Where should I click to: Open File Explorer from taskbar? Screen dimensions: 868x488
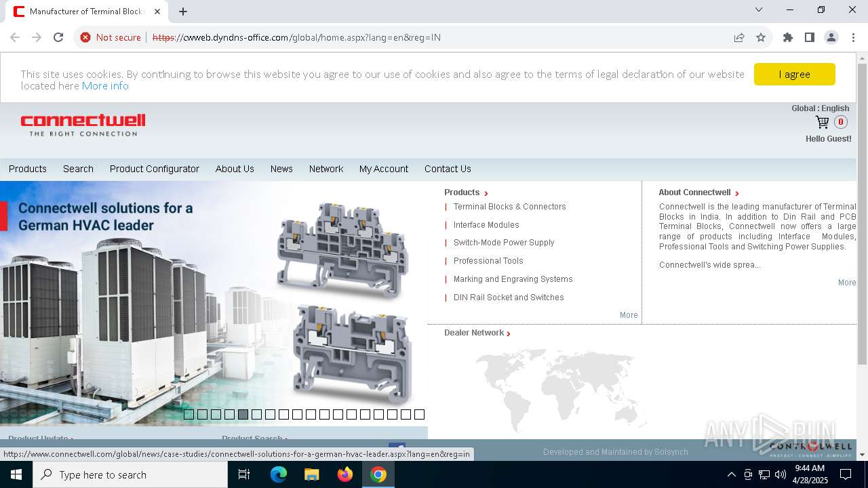point(312,474)
